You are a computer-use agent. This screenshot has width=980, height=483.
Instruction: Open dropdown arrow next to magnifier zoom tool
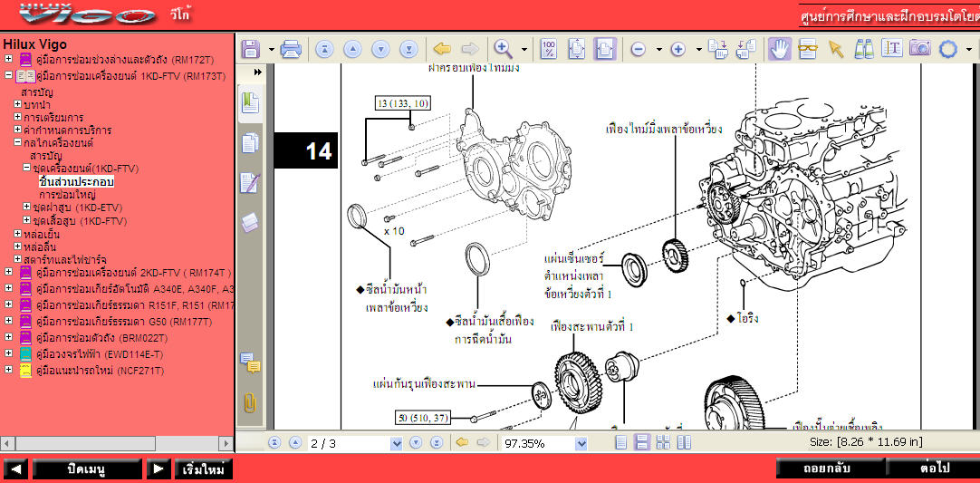click(x=524, y=50)
